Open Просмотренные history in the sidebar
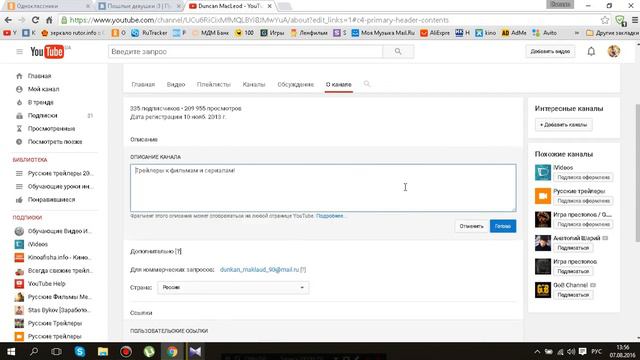 coord(51,129)
